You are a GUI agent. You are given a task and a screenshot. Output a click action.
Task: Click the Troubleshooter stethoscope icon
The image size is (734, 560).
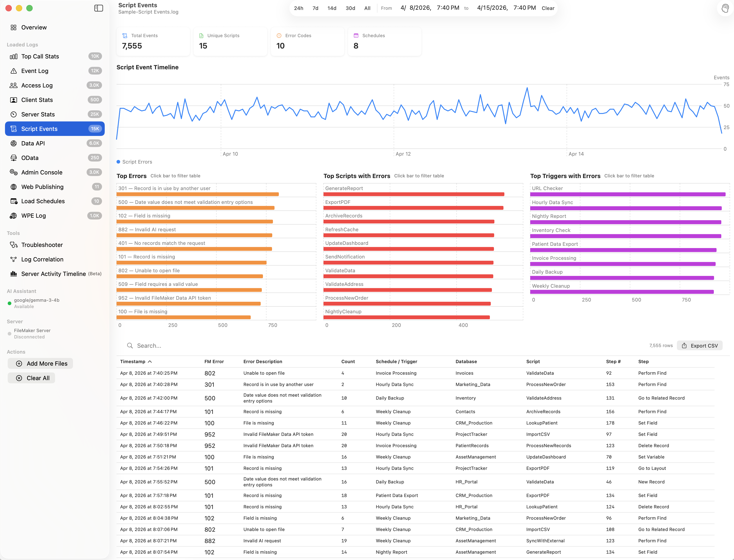coord(14,245)
